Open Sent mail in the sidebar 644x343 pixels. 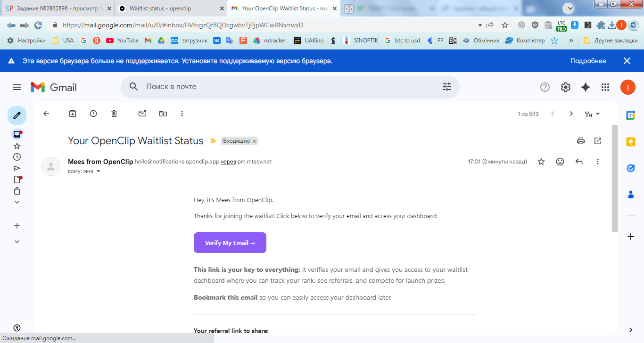point(17,168)
